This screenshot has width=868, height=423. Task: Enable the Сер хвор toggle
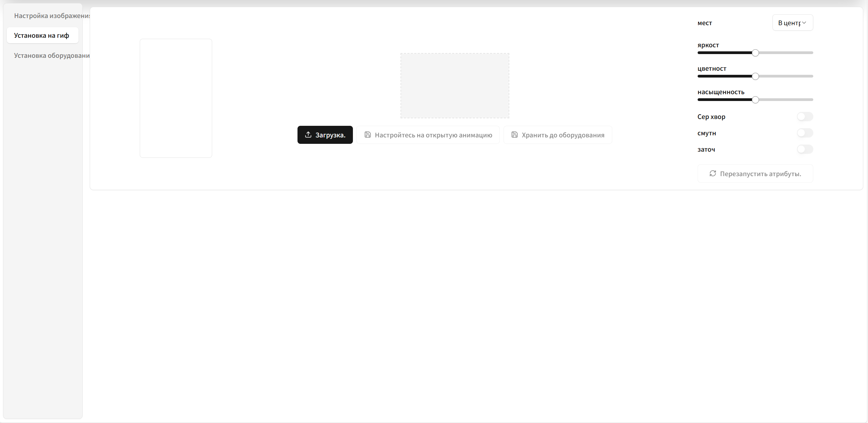click(804, 117)
